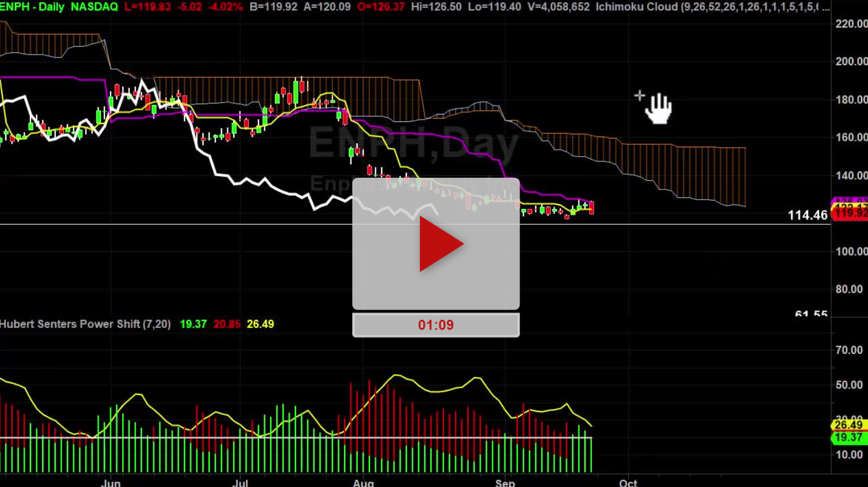Click the Jul date axis label
The height and width of the screenshot is (487, 868).
tap(240, 483)
